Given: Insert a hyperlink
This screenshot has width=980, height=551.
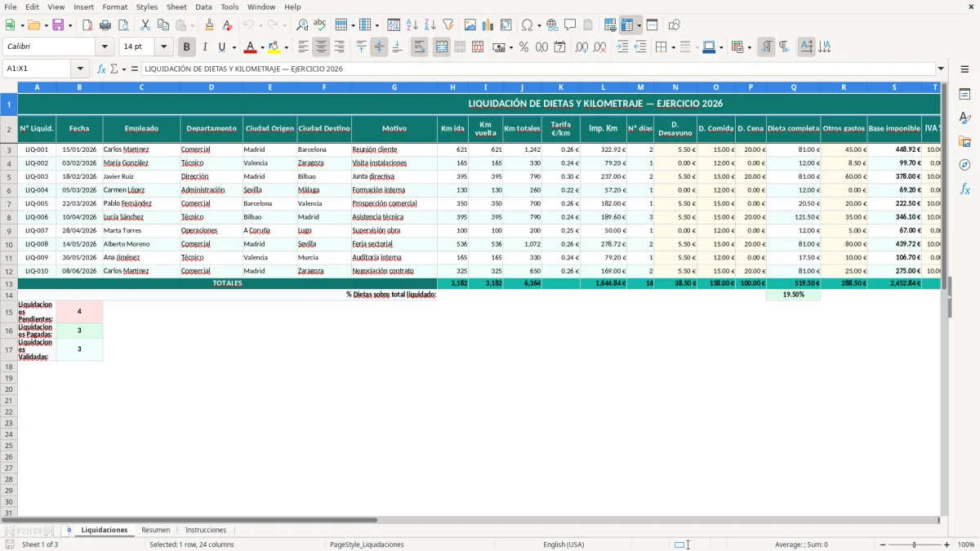Looking at the screenshot, I should tap(552, 25).
